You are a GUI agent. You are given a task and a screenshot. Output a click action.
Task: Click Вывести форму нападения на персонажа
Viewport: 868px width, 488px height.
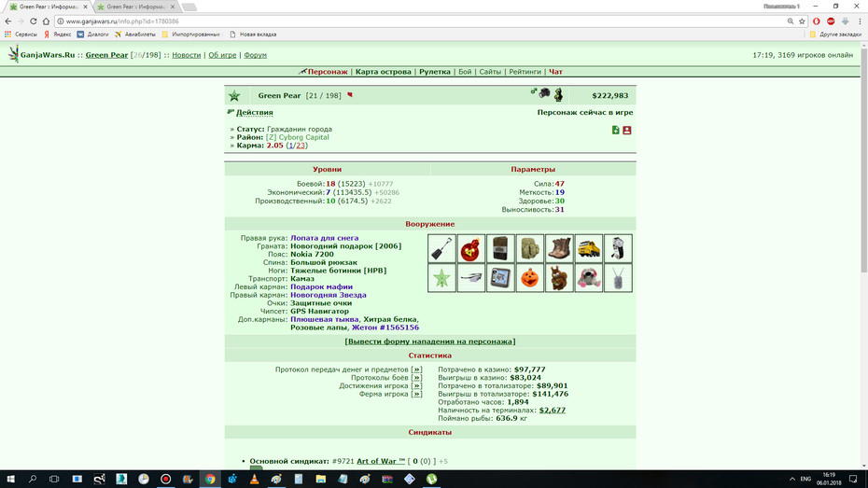[x=430, y=342]
